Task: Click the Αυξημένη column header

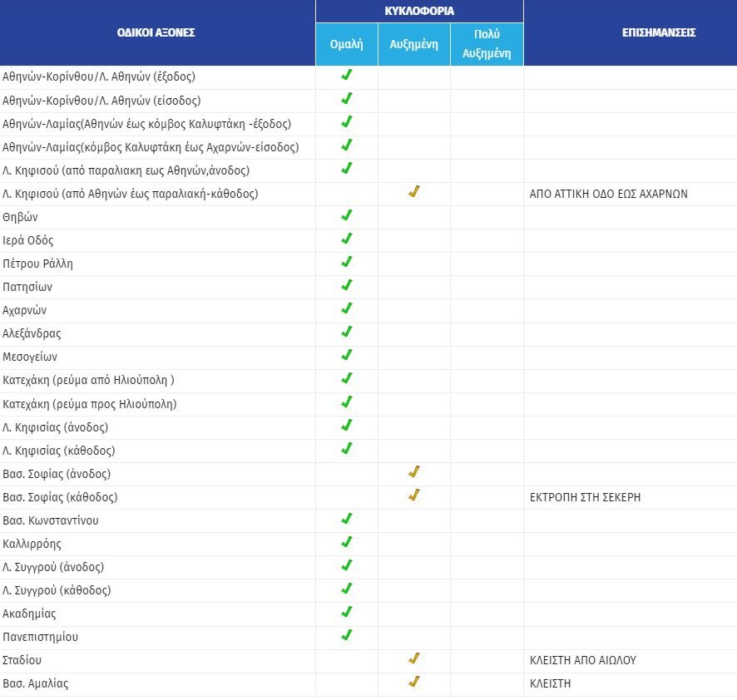Action: coord(413,44)
